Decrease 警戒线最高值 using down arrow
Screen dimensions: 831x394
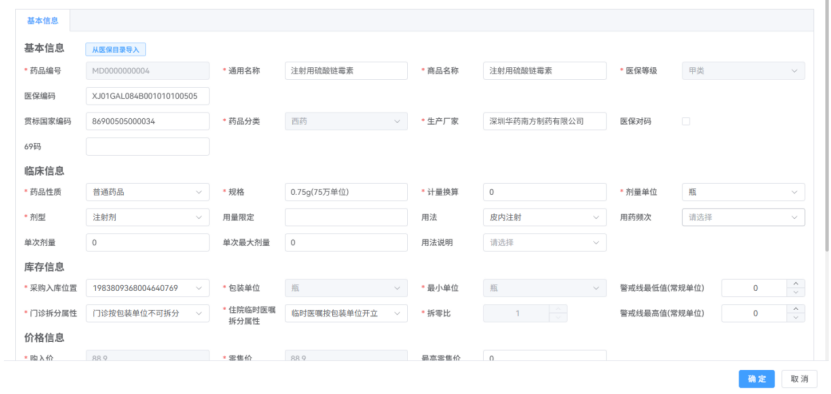795,317
